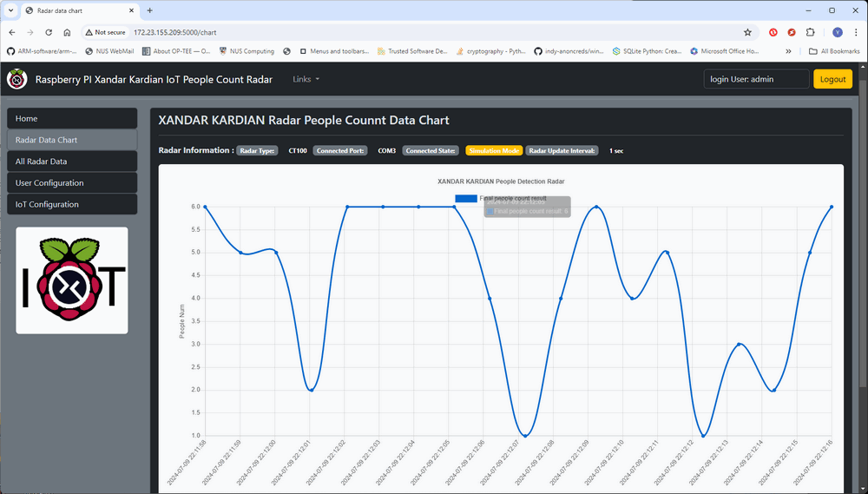Click the Not secure site info indicator
The height and width of the screenshot is (494, 868).
106,33
